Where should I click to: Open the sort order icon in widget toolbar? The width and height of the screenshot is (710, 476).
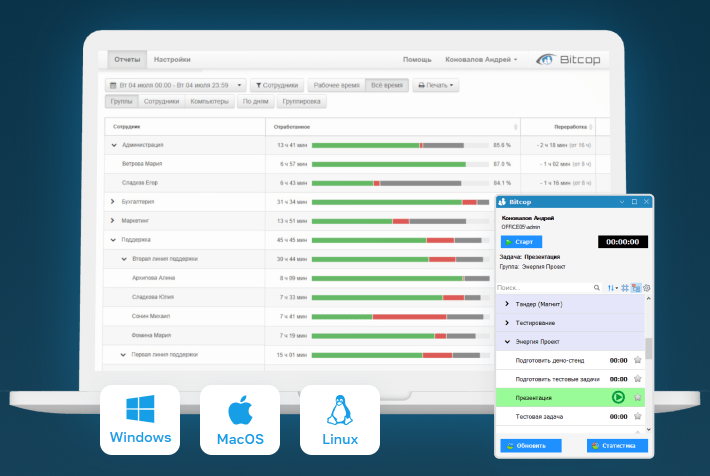[x=612, y=288]
